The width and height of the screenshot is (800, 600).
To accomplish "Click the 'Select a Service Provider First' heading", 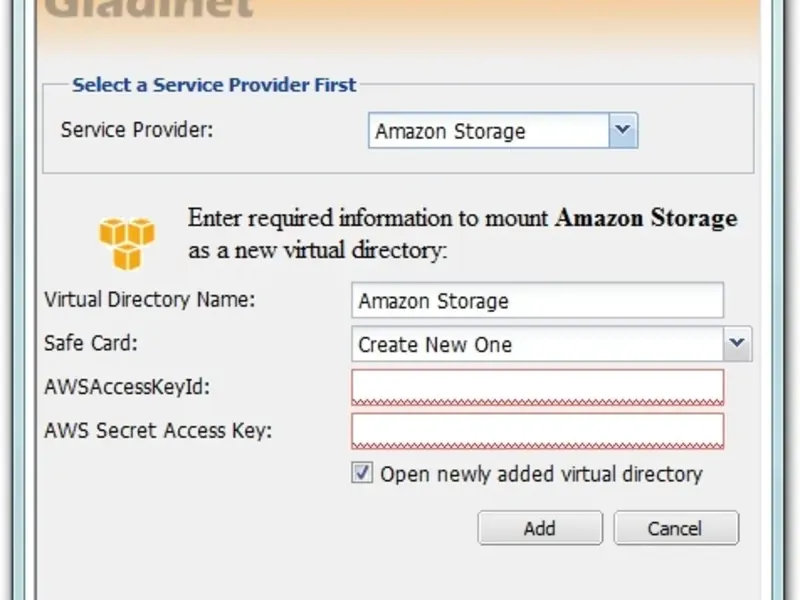I will tap(214, 85).
